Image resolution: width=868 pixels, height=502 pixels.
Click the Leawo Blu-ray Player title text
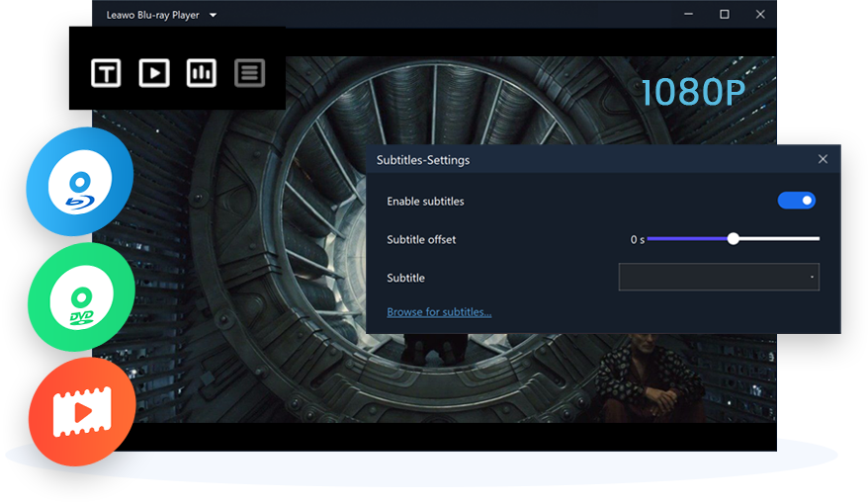point(153,15)
